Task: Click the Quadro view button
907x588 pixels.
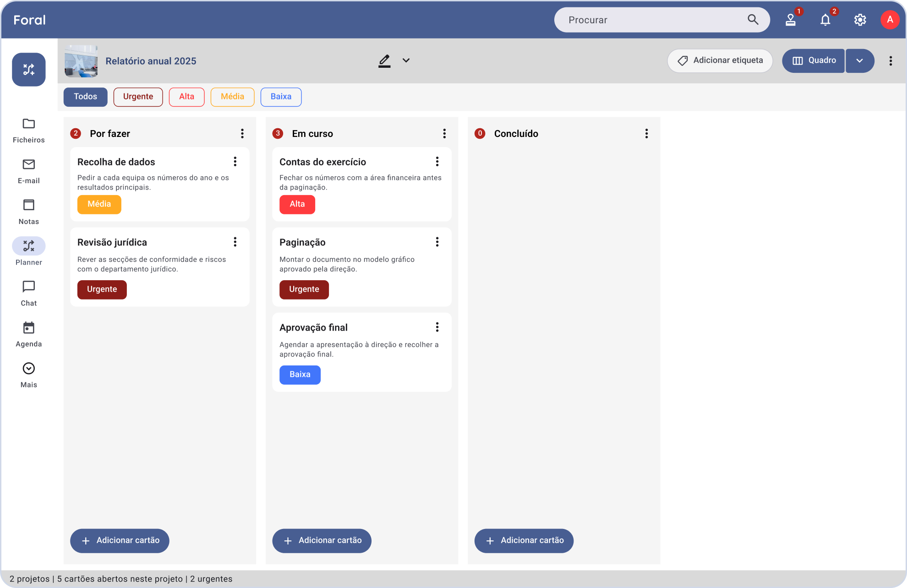Action: pyautogui.click(x=813, y=61)
